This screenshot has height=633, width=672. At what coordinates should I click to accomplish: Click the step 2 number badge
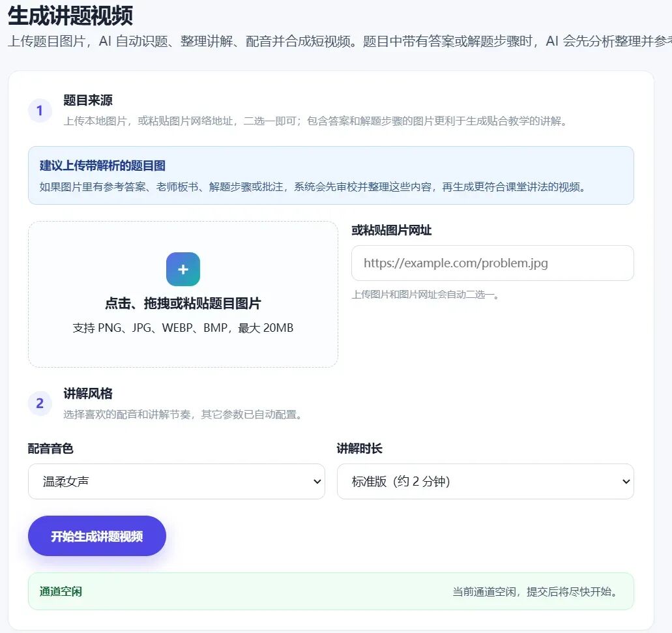[x=40, y=404]
